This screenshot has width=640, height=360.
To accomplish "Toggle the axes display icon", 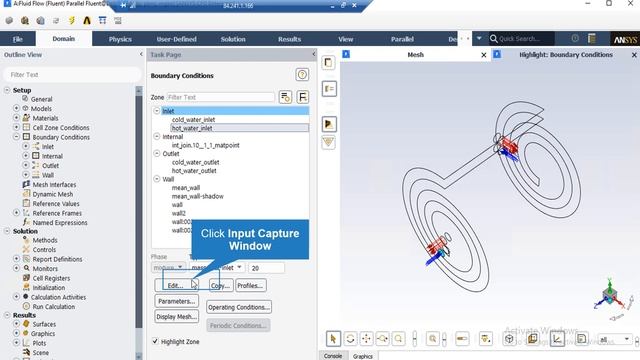I will [557, 338].
